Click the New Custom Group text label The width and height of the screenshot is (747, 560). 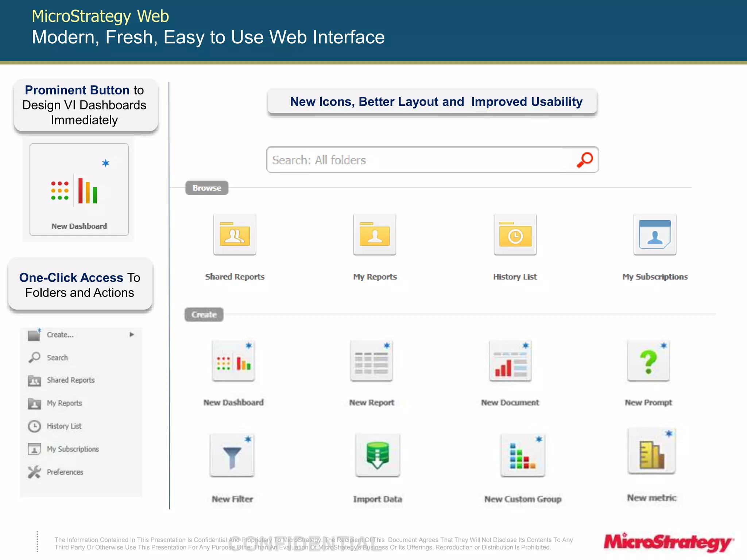pos(523,499)
